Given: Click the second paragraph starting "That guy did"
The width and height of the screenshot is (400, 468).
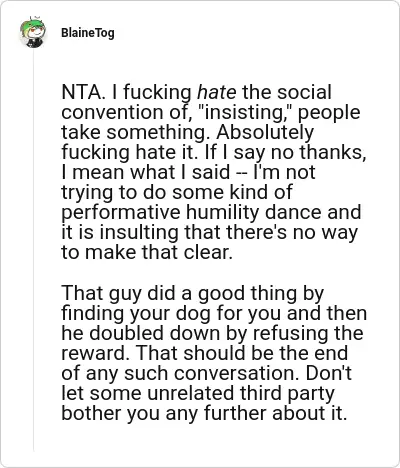Looking at the screenshot, I should click(214, 353).
